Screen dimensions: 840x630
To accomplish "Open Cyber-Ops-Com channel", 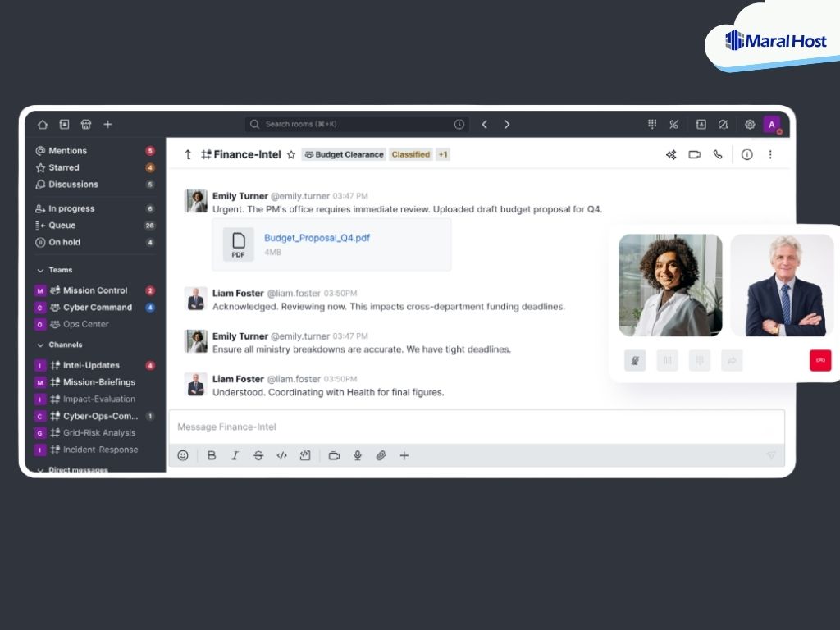I will click(x=95, y=416).
